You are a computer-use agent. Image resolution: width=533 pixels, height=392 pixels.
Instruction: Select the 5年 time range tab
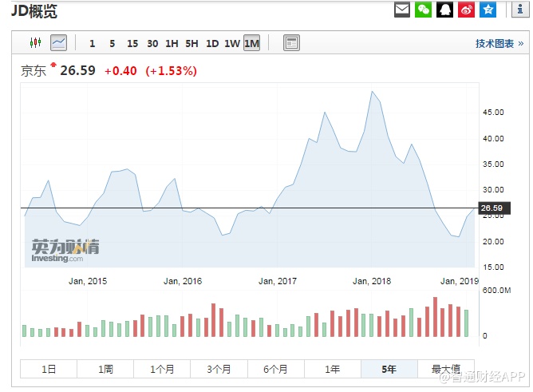click(389, 369)
